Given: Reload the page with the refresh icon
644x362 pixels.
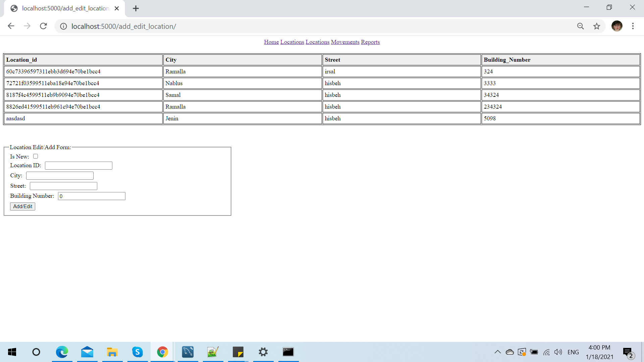Looking at the screenshot, I should tap(43, 26).
